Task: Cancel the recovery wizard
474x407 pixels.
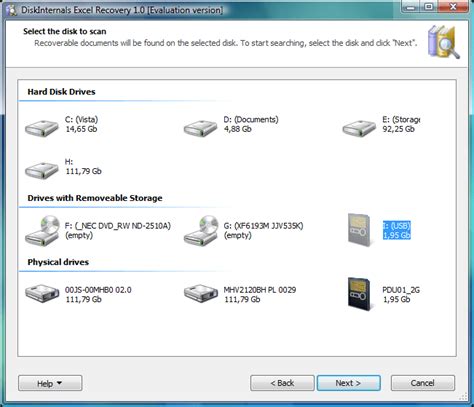Action: 423,383
